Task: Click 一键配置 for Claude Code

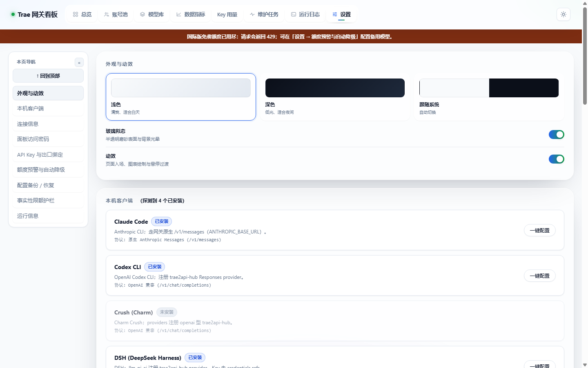Action: coord(539,230)
